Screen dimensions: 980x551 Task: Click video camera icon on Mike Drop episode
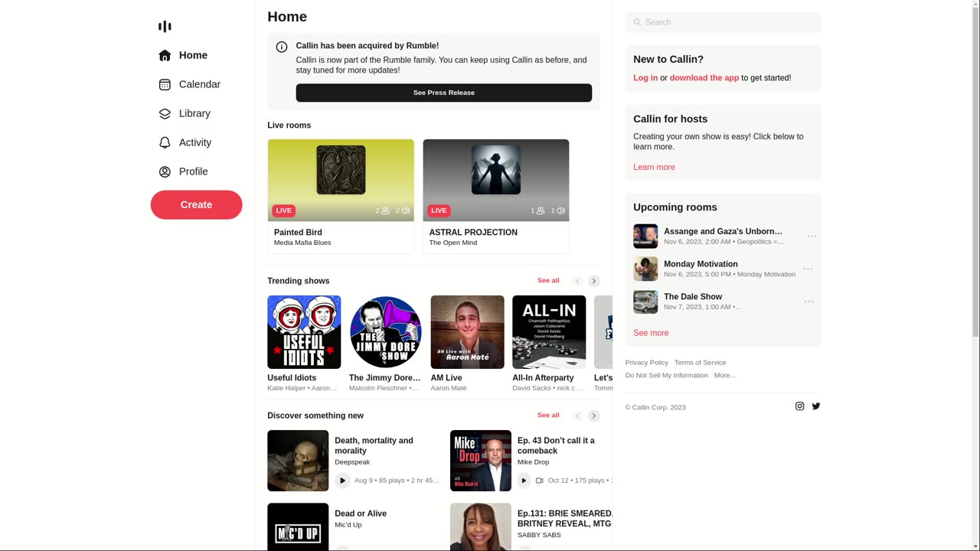coord(540,481)
